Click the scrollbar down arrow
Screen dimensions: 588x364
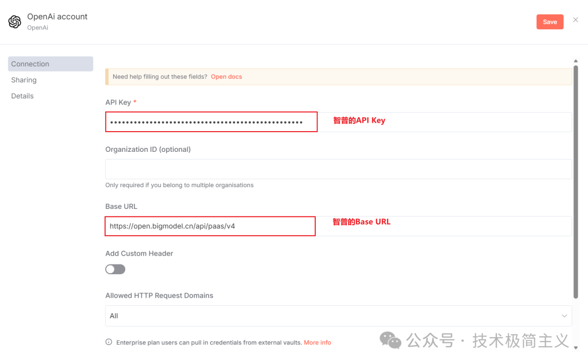tap(575, 348)
